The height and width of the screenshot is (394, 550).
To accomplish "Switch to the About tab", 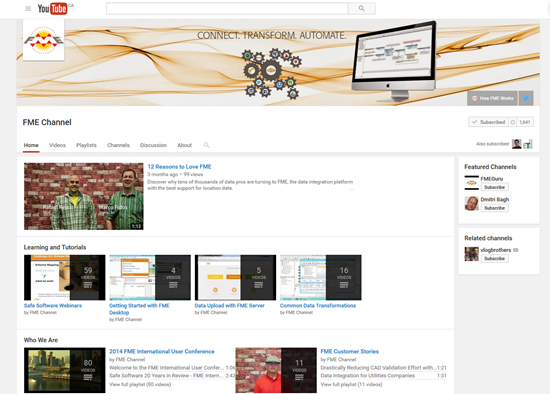I will pyautogui.click(x=185, y=145).
